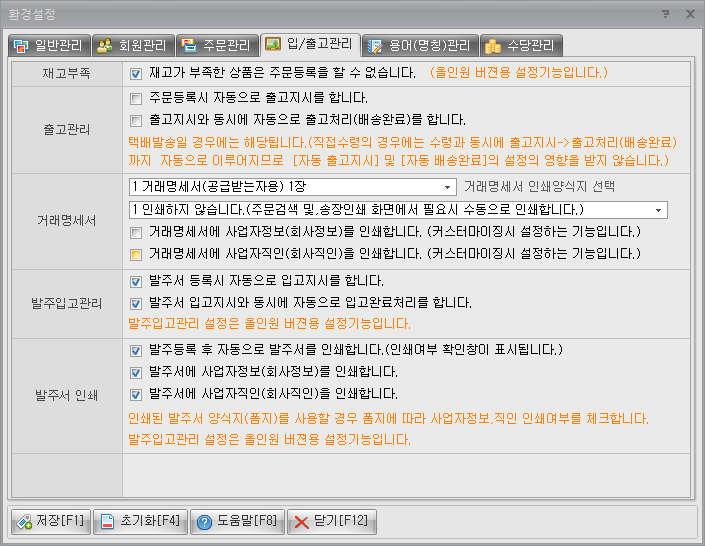
Task: Click the save icon on 저장[F1]
Action: point(24,522)
